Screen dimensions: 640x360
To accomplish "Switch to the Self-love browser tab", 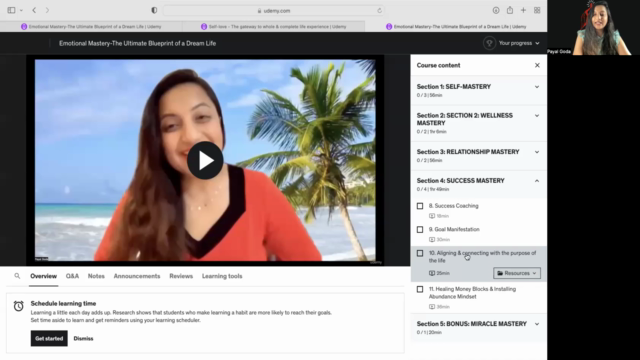I will click(273, 27).
